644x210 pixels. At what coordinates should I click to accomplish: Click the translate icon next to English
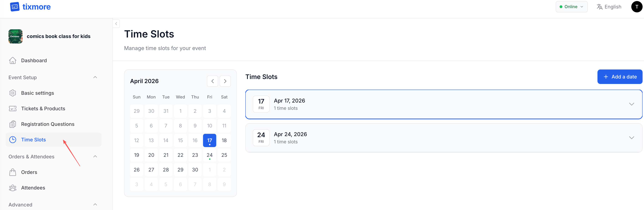600,7
